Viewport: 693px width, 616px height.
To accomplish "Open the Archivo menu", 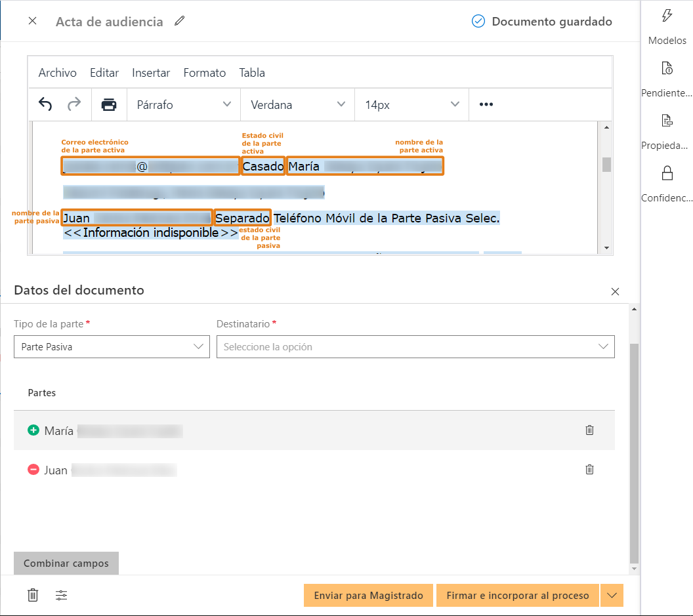I will (x=58, y=72).
